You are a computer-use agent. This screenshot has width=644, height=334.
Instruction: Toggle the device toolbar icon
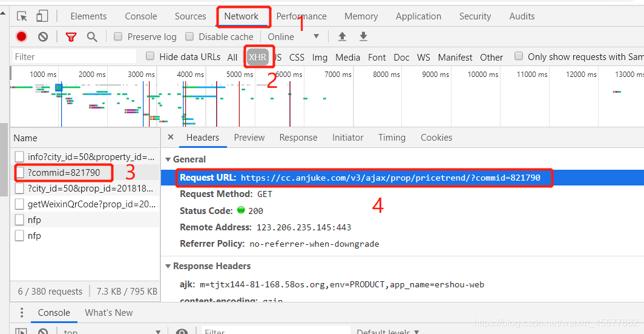tap(42, 16)
